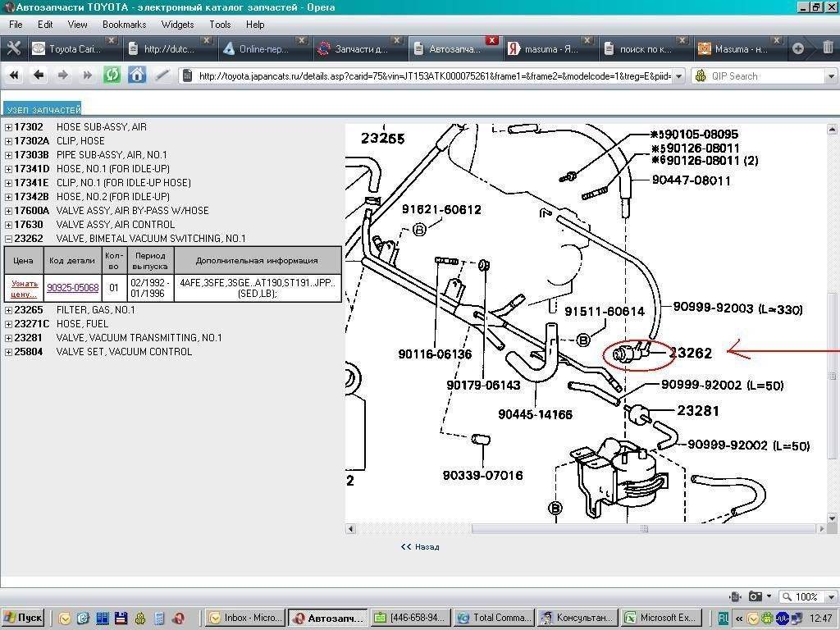Open the closed tabs trash icon
This screenshot has width=840, height=630.
(827, 48)
